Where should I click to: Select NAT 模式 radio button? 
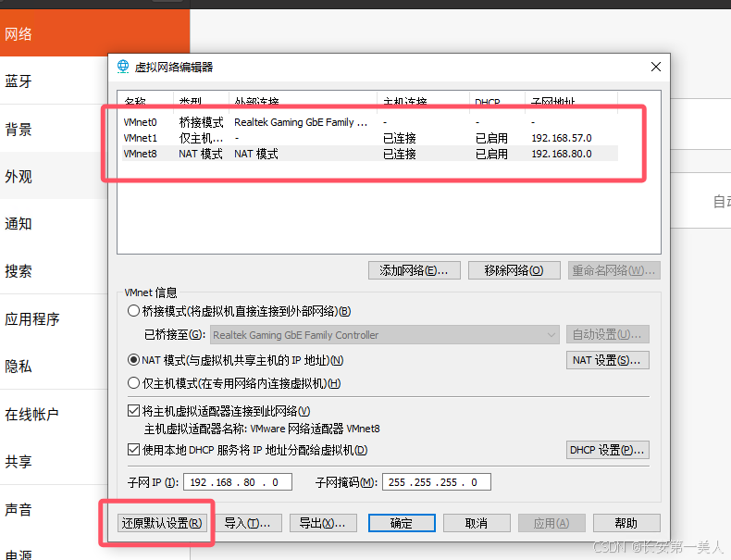tap(133, 360)
